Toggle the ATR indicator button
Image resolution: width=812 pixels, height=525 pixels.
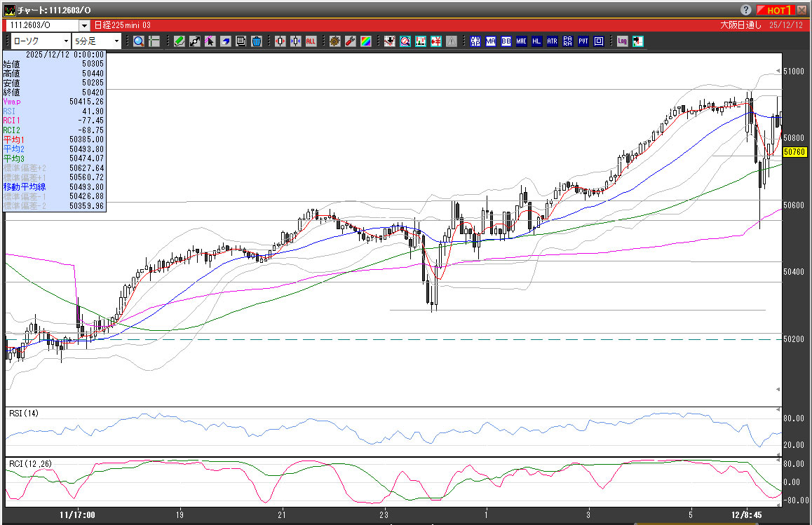(x=552, y=41)
